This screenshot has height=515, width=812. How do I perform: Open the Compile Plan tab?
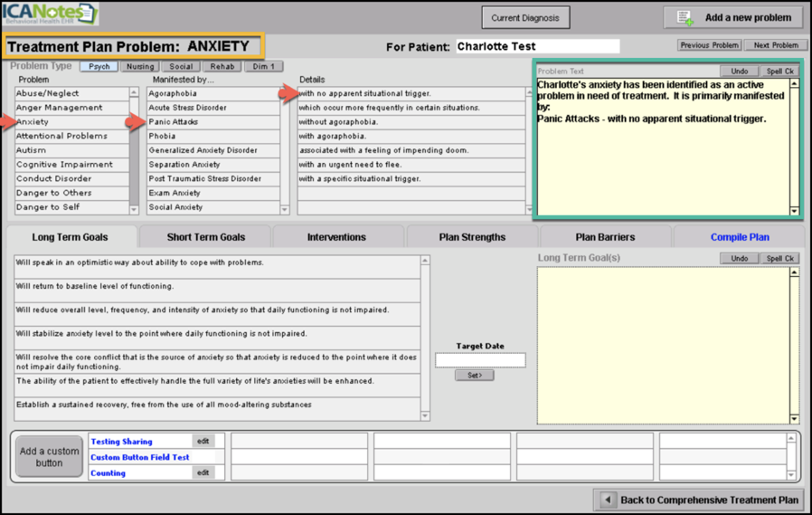[739, 237]
